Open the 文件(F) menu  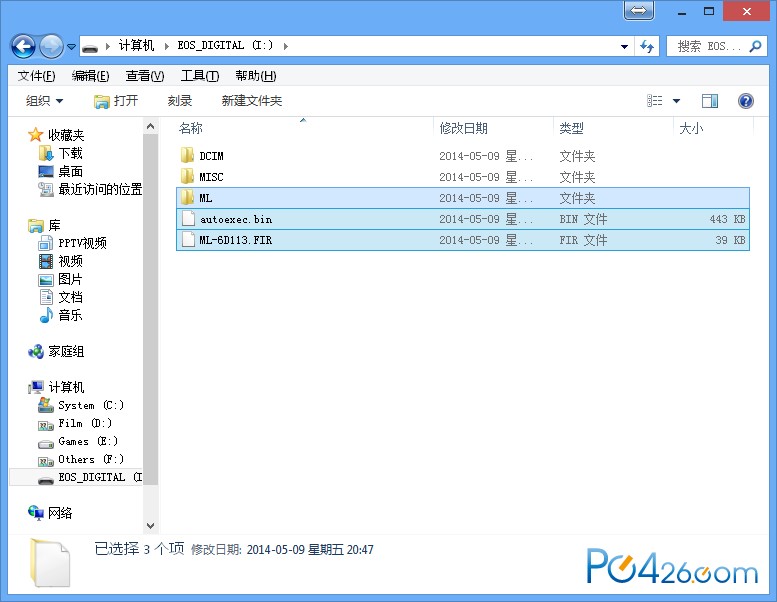coord(36,76)
